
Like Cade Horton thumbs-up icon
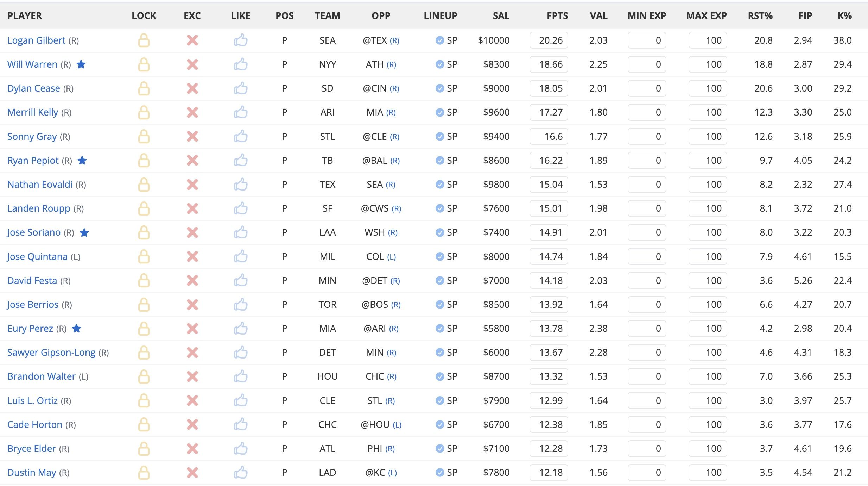pos(241,424)
